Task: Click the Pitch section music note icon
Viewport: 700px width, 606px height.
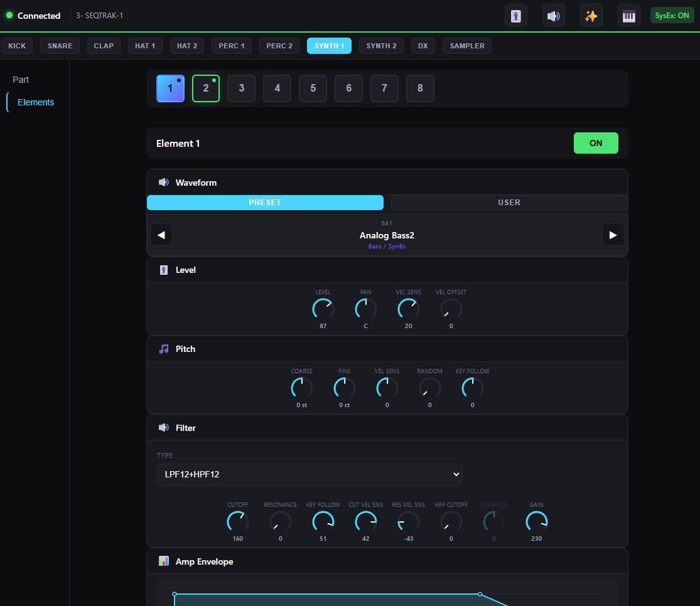Action: [x=164, y=349]
